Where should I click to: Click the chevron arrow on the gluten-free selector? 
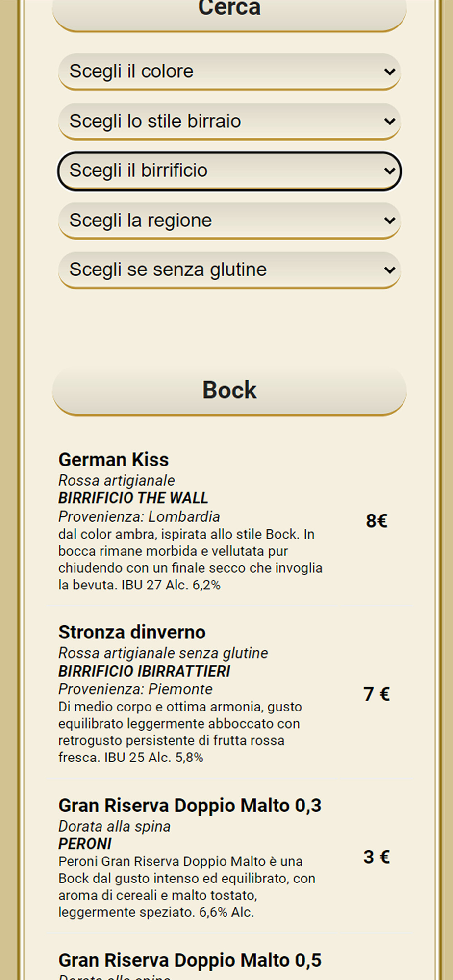click(390, 270)
